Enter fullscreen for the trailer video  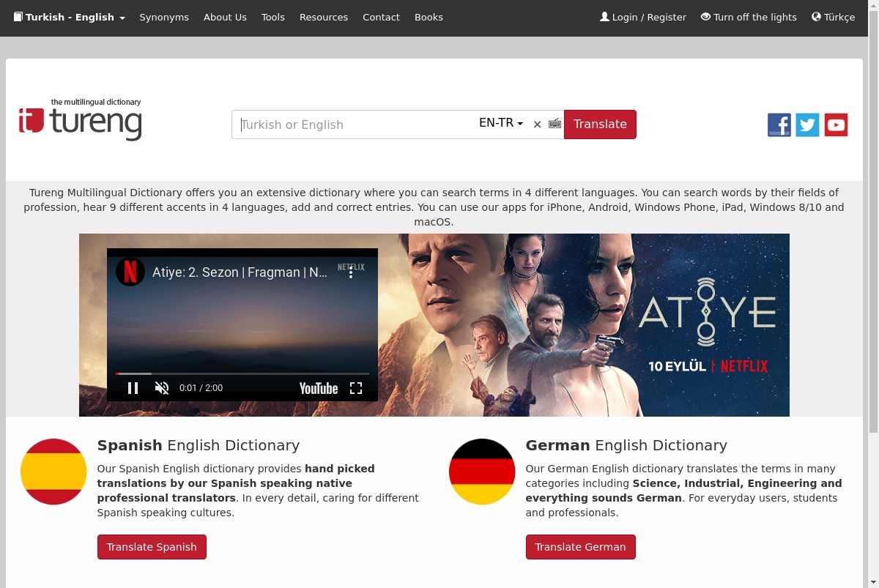(356, 388)
